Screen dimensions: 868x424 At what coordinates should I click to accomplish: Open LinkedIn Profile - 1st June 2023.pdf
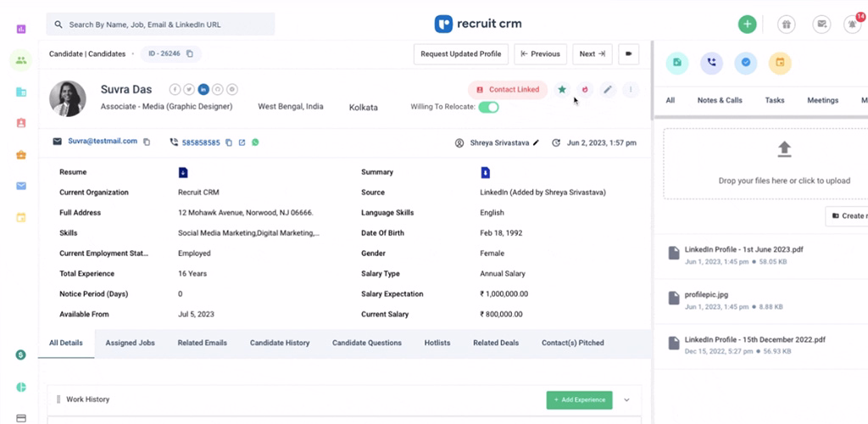[743, 249]
